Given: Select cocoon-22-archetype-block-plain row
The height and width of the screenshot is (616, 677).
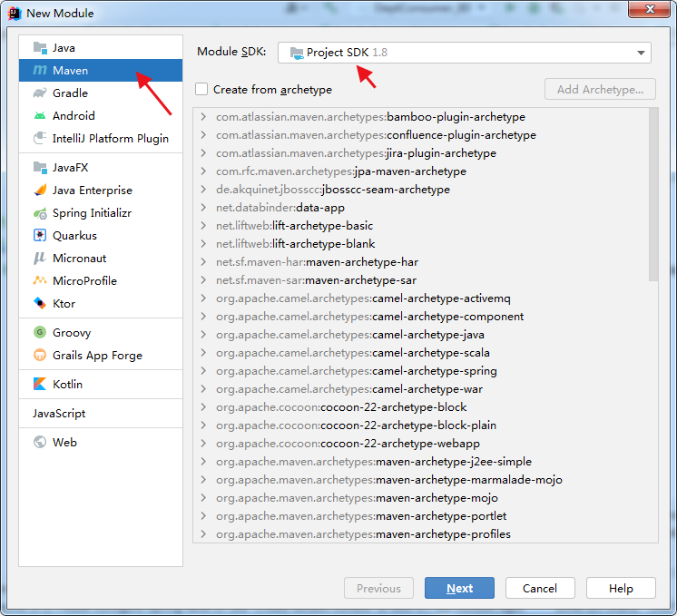Looking at the screenshot, I should coord(421,425).
